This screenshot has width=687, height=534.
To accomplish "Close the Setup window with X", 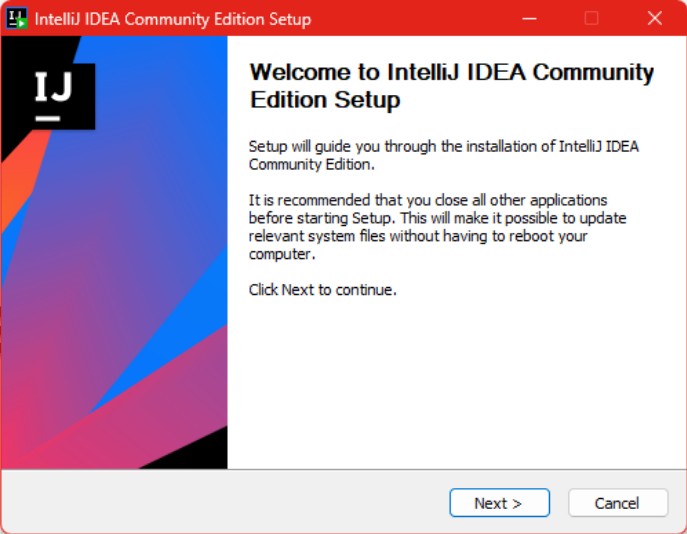I will click(655, 18).
